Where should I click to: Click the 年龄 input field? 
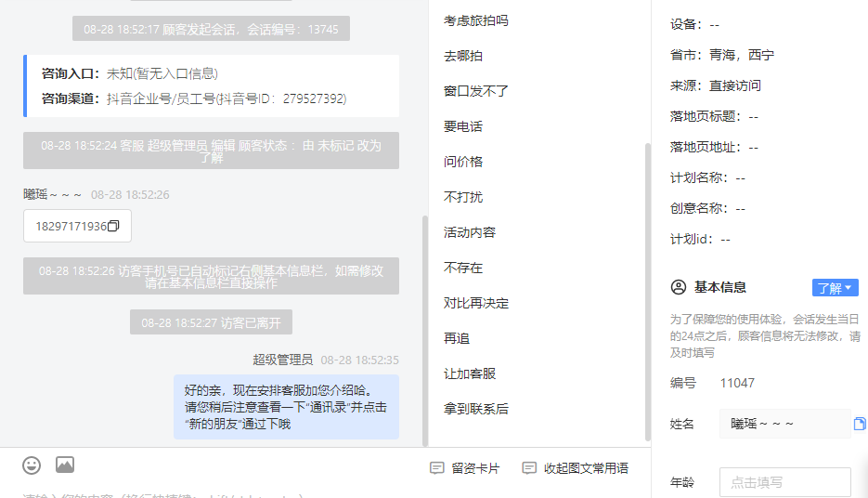(x=785, y=482)
